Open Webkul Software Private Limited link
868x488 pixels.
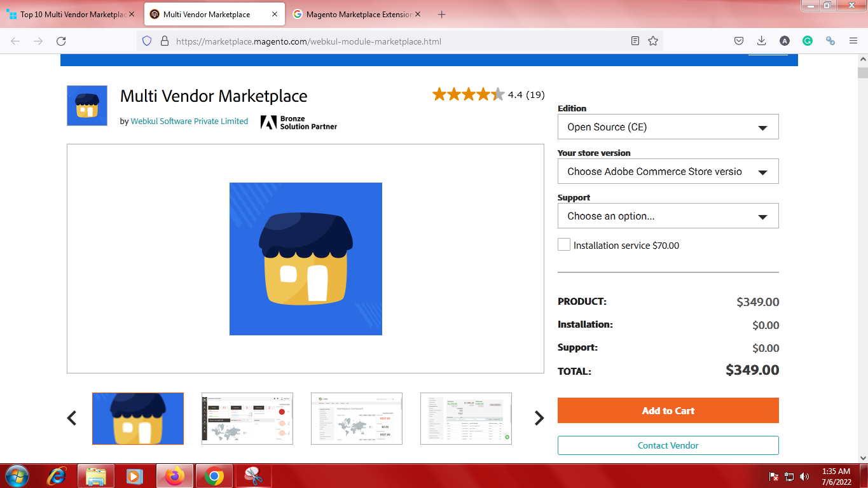point(189,121)
